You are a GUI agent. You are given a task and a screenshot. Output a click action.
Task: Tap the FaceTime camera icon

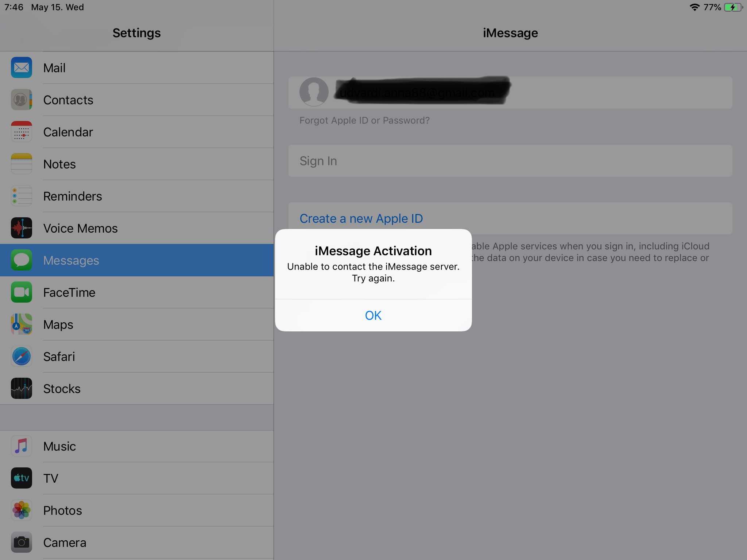(22, 292)
